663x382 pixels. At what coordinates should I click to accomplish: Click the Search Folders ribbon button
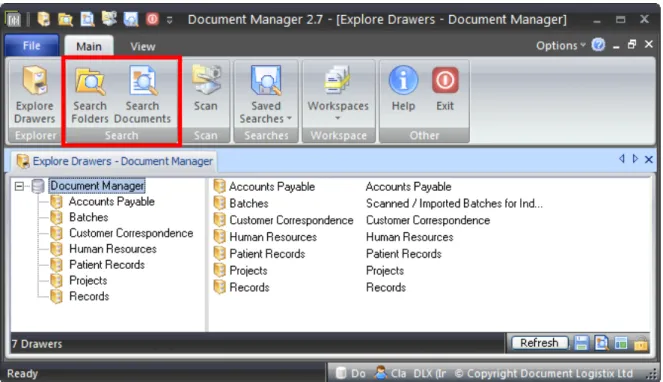[90, 94]
